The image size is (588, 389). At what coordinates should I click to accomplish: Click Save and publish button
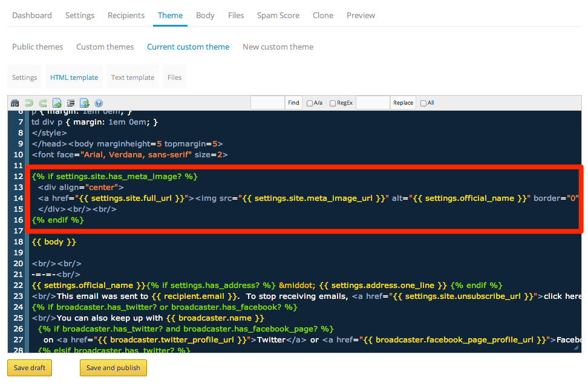[113, 368]
